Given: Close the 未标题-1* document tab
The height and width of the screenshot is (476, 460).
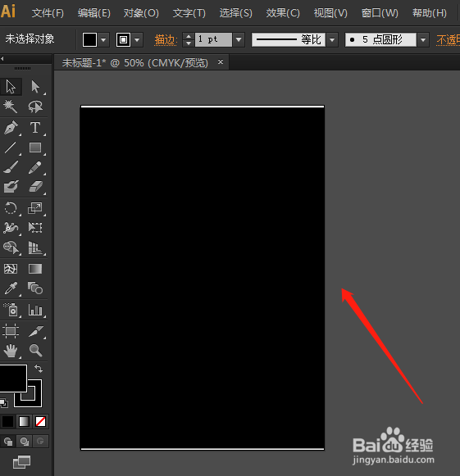Looking at the screenshot, I should coord(221,62).
